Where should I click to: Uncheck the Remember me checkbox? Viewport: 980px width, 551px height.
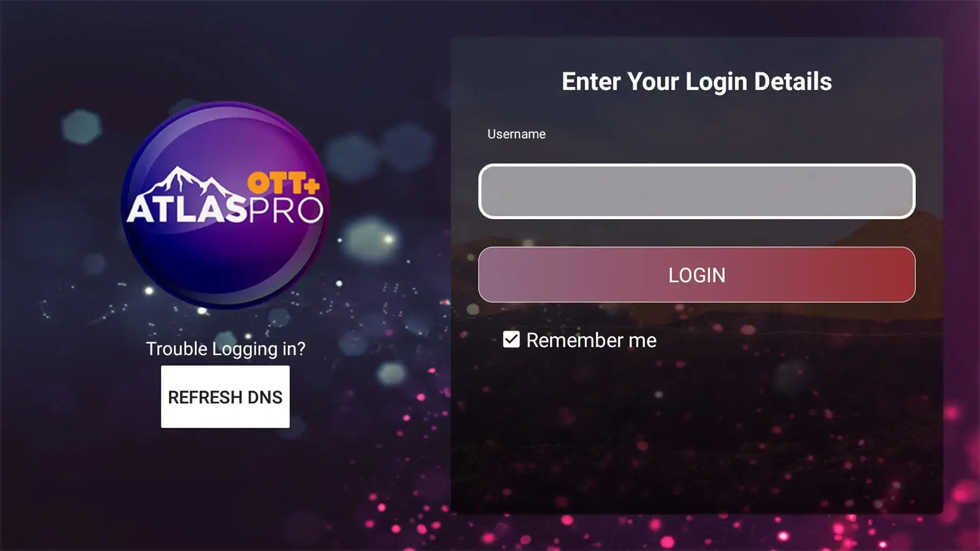(x=511, y=340)
